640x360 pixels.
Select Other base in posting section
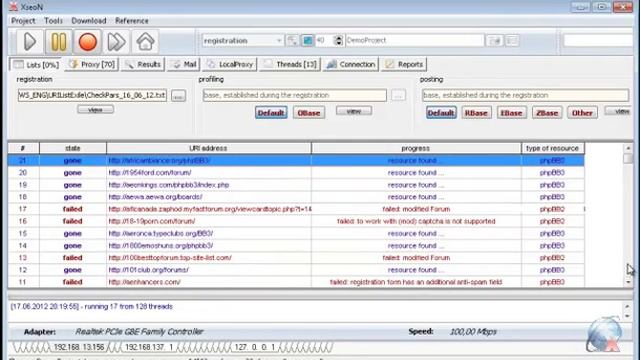[582, 113]
